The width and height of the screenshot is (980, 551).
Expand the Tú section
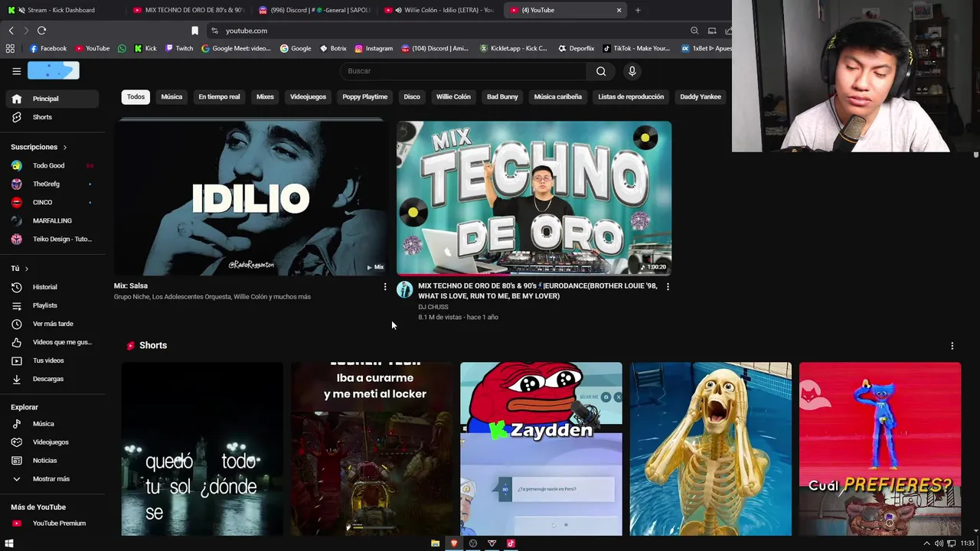(x=20, y=269)
